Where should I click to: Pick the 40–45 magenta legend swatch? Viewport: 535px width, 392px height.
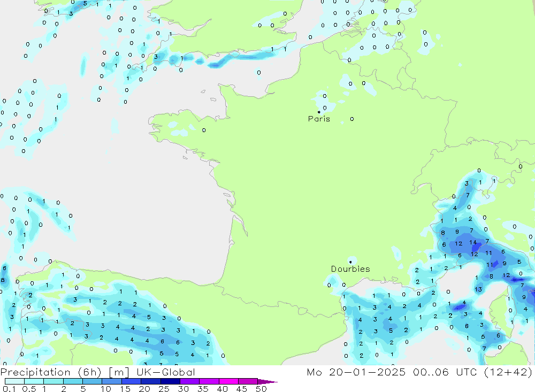(x=228, y=381)
